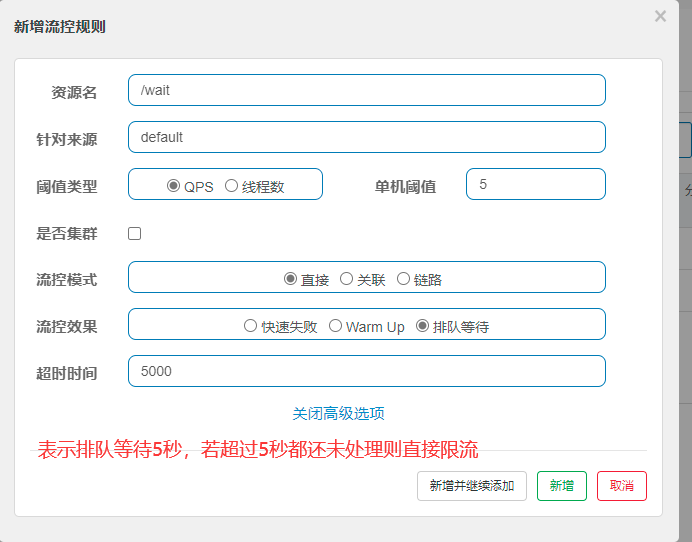Click the green 新增 button

561,486
